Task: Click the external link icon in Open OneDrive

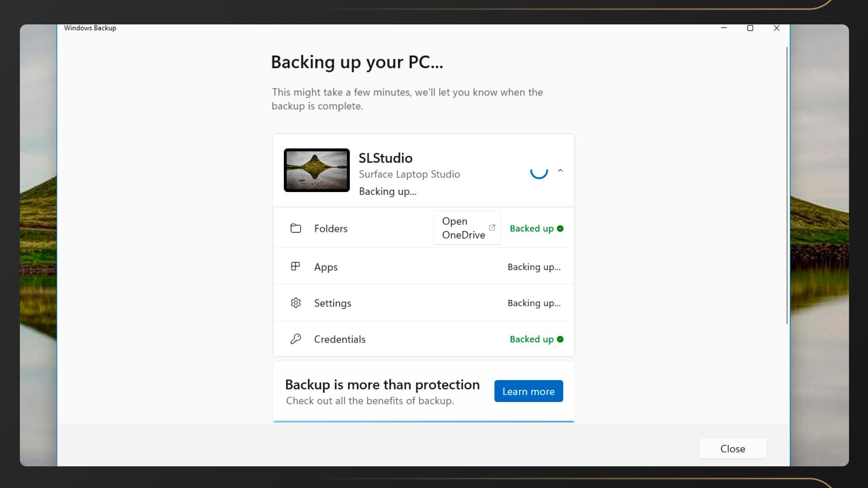Action: tap(492, 228)
